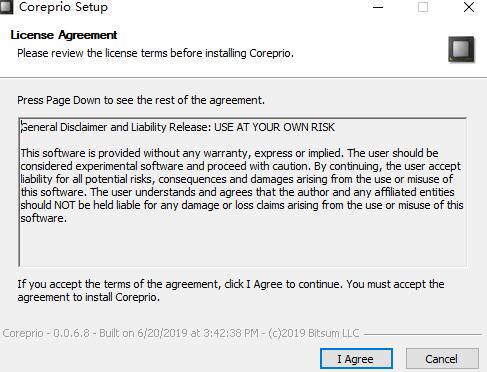This screenshot has width=487, height=372.
Task: Click the disabled maximize window button
Action: (423, 7)
